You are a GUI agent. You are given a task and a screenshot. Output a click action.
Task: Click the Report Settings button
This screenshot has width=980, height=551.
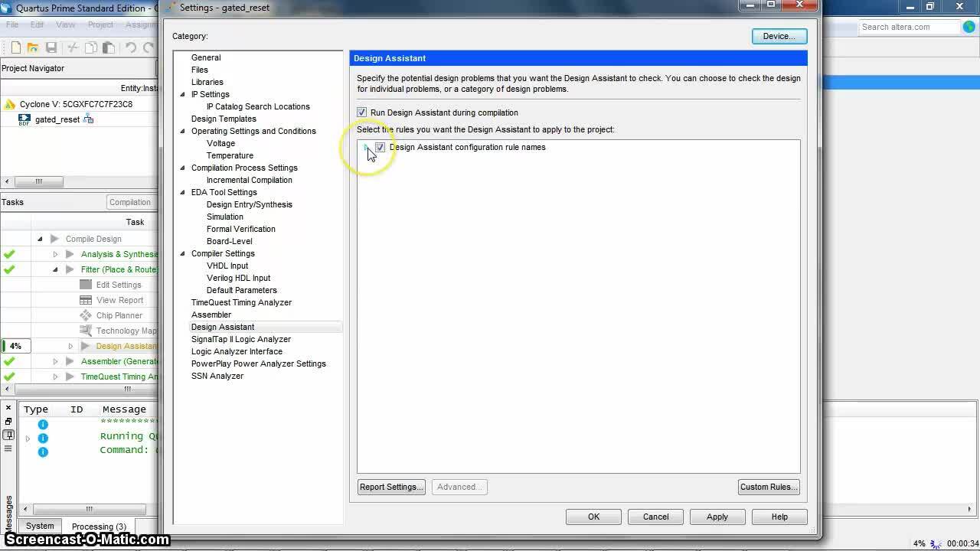click(x=390, y=487)
